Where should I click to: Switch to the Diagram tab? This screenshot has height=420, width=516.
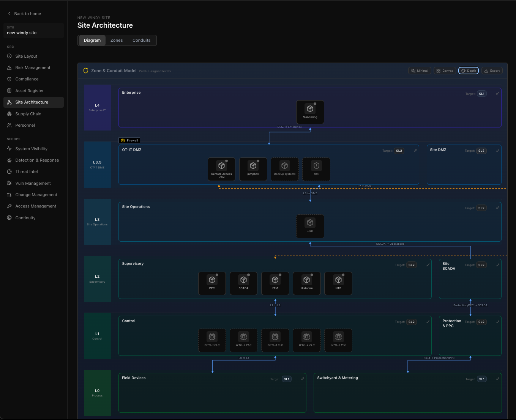(x=92, y=40)
